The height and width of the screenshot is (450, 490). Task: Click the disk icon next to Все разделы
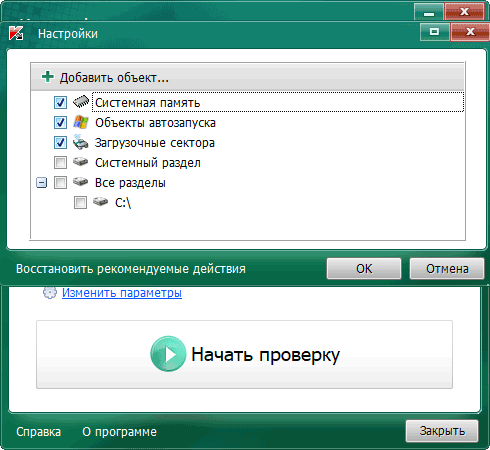coord(81,182)
